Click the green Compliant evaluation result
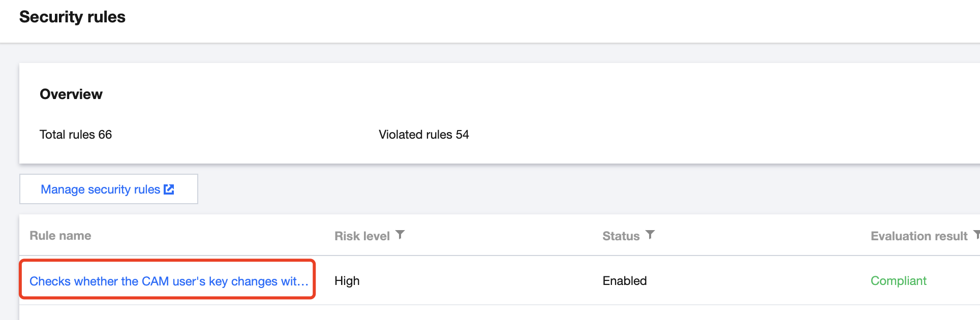 (898, 281)
